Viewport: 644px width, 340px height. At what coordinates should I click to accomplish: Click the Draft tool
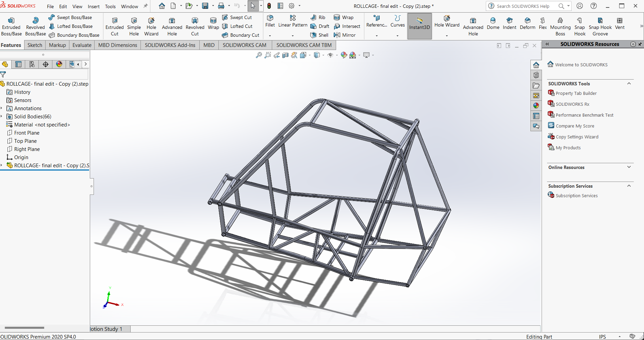pos(320,26)
